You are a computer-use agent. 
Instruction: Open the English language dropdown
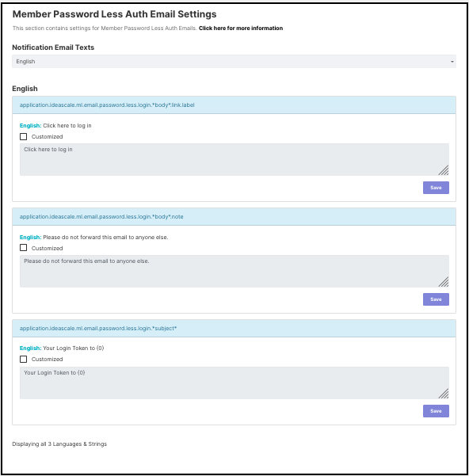234,62
